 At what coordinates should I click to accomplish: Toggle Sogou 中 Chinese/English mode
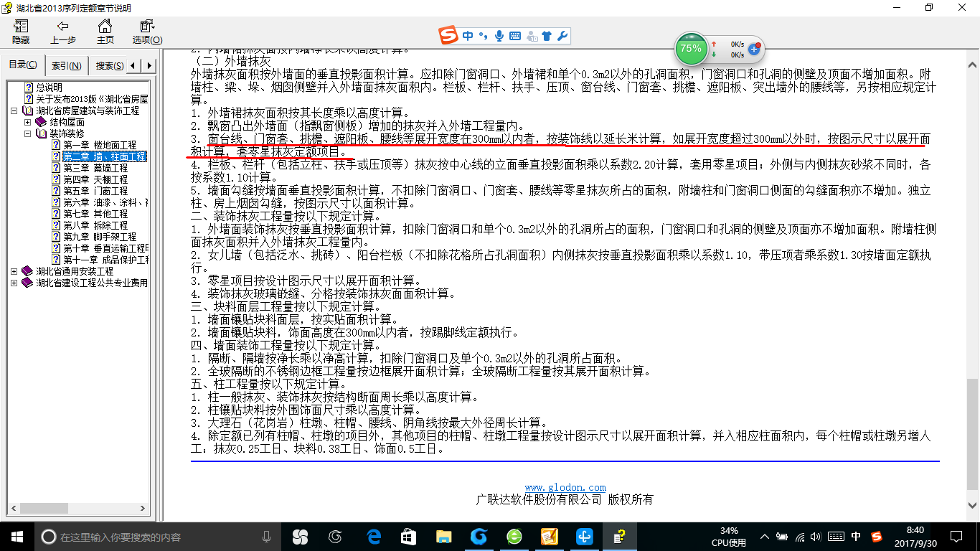click(467, 36)
